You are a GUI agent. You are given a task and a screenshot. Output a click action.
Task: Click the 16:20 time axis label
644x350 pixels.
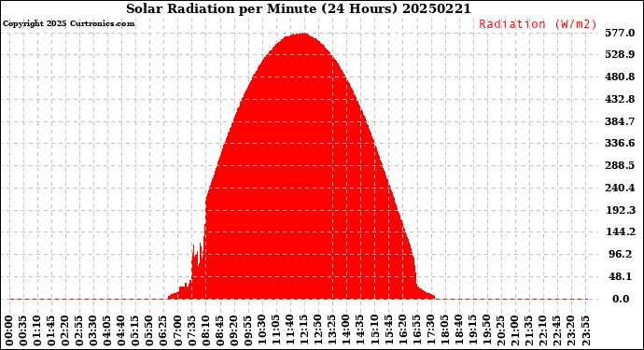coord(402,331)
